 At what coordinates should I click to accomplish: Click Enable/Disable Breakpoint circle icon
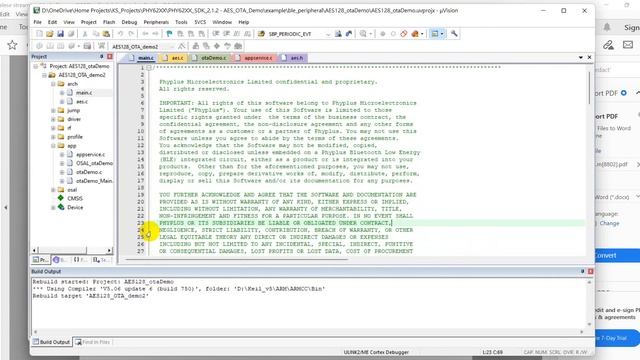pyautogui.click(x=393, y=34)
